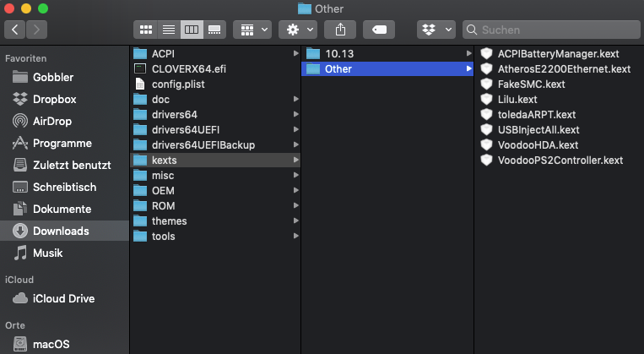
Task: Select ACPIBatteryManager.kext icon
Action: tap(487, 54)
